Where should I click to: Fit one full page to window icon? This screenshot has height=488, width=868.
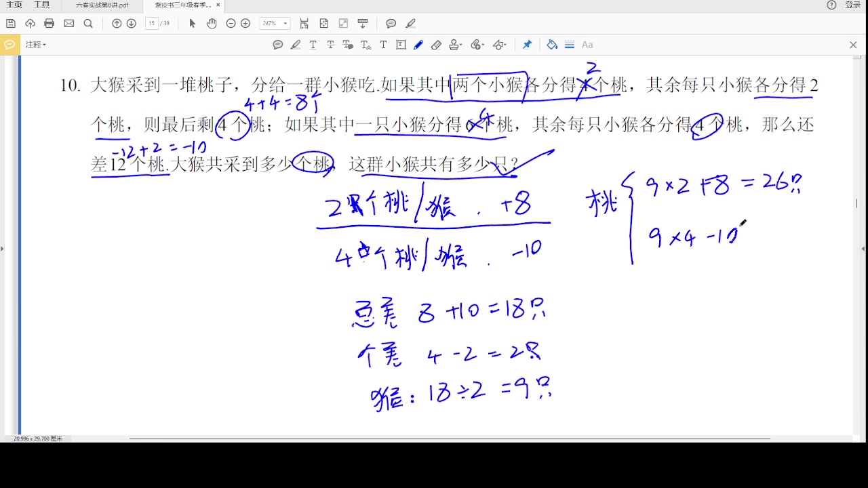[x=323, y=24]
